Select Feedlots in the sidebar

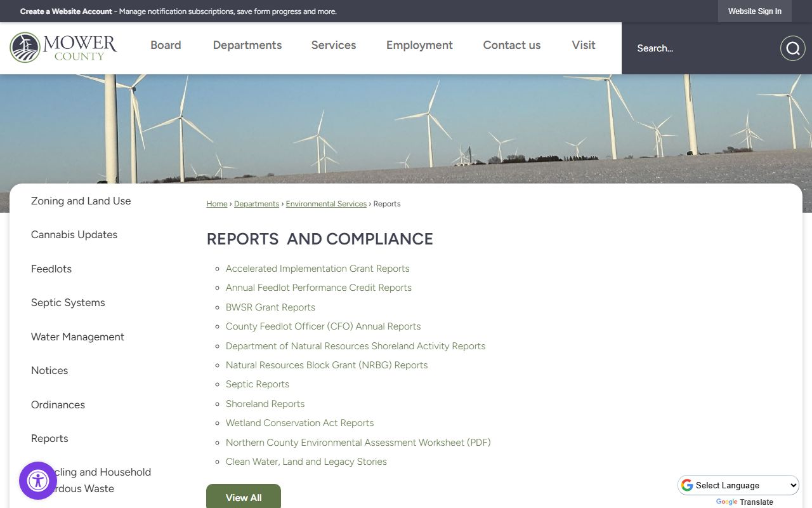click(x=51, y=269)
